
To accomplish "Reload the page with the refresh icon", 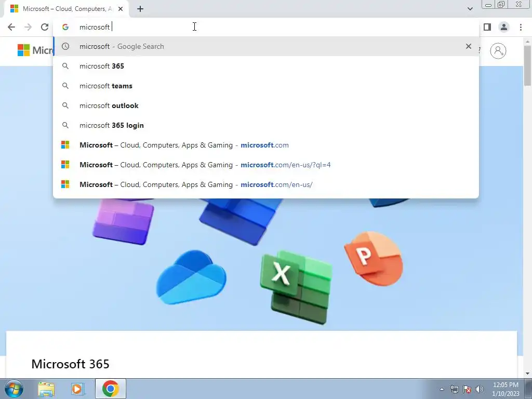I will point(45,27).
